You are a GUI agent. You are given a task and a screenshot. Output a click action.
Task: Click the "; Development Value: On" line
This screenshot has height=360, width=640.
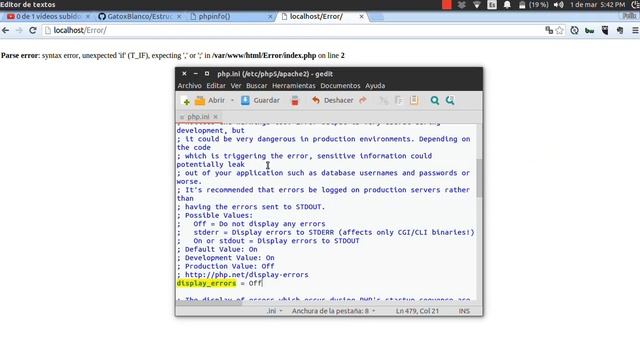[226, 258]
